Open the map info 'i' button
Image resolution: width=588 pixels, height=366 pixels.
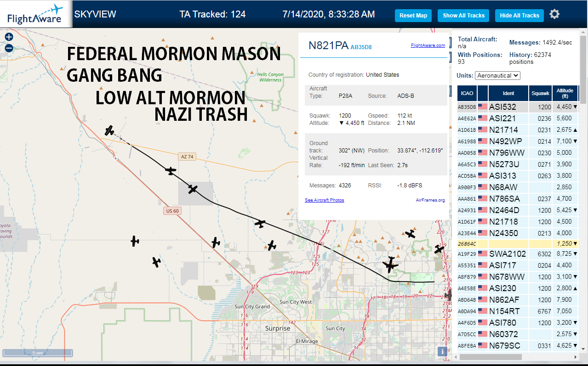click(x=442, y=352)
